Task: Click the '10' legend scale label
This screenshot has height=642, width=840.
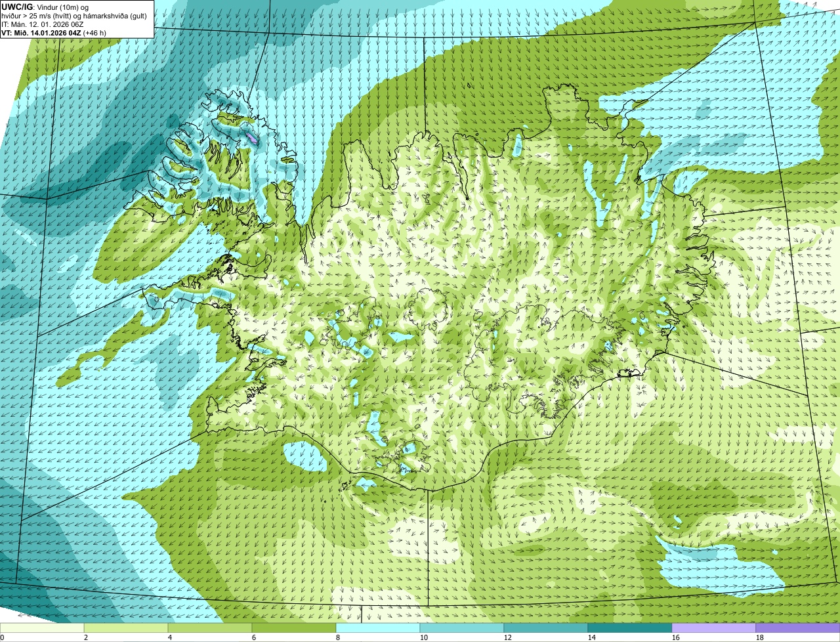Action: point(424,637)
